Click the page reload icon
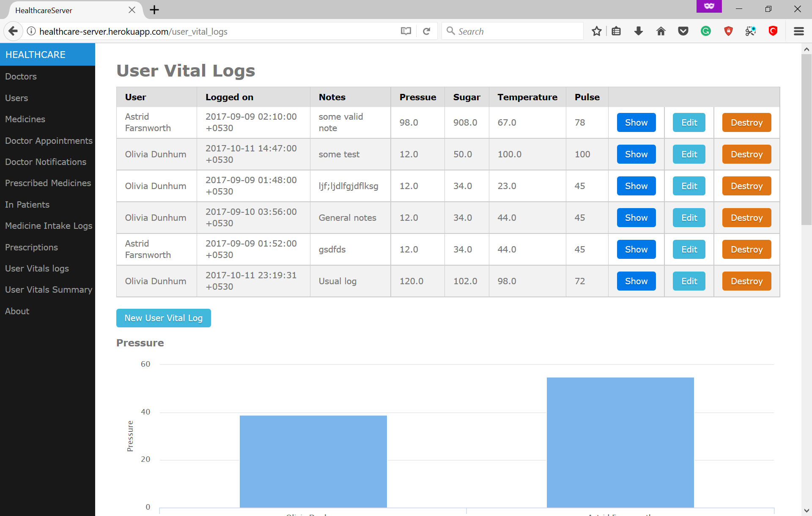The height and width of the screenshot is (516, 812). coord(426,31)
